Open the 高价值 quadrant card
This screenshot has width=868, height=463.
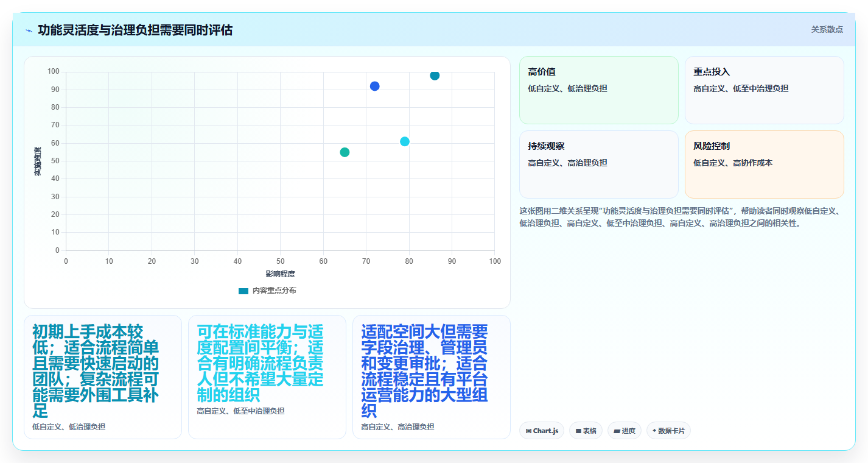(598, 90)
